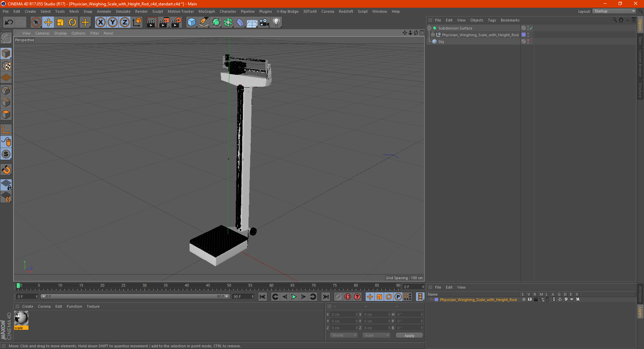Image resolution: width=644 pixels, height=349 pixels.
Task: Open the Mesh menu
Action: [74, 11]
